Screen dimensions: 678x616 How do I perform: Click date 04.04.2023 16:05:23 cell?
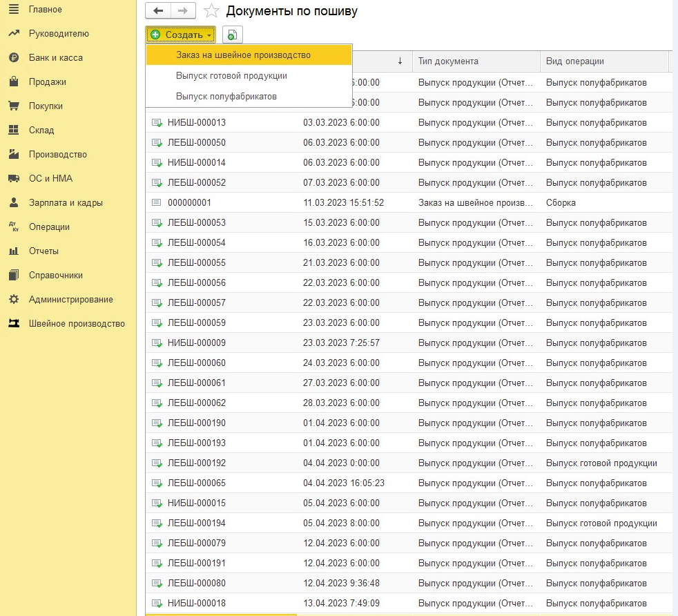coord(344,483)
